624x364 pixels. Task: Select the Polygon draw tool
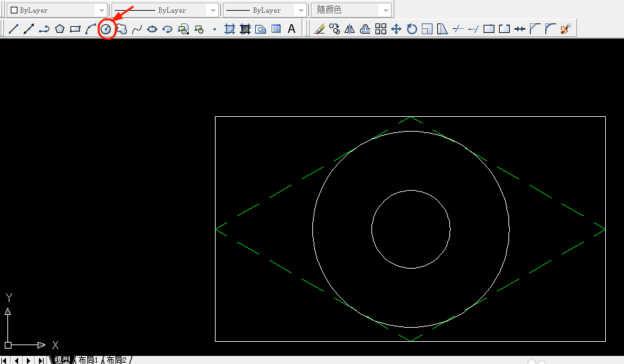[60, 29]
